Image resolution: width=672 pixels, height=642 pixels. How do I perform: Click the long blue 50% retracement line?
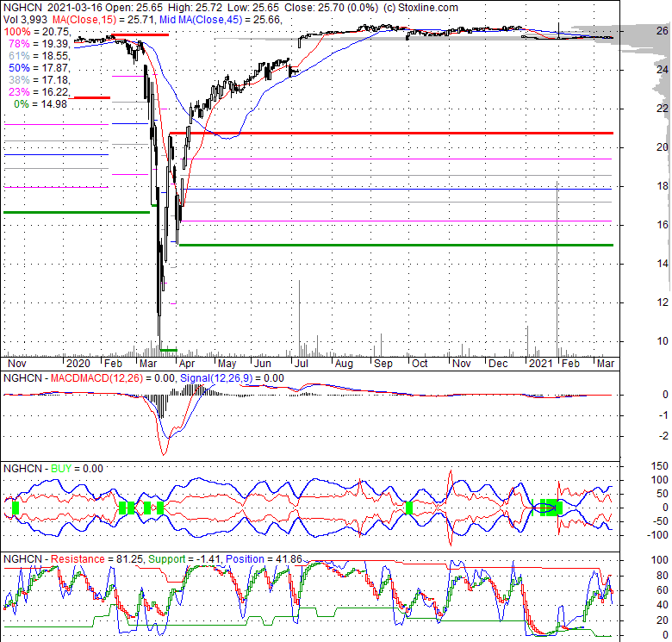(397, 189)
